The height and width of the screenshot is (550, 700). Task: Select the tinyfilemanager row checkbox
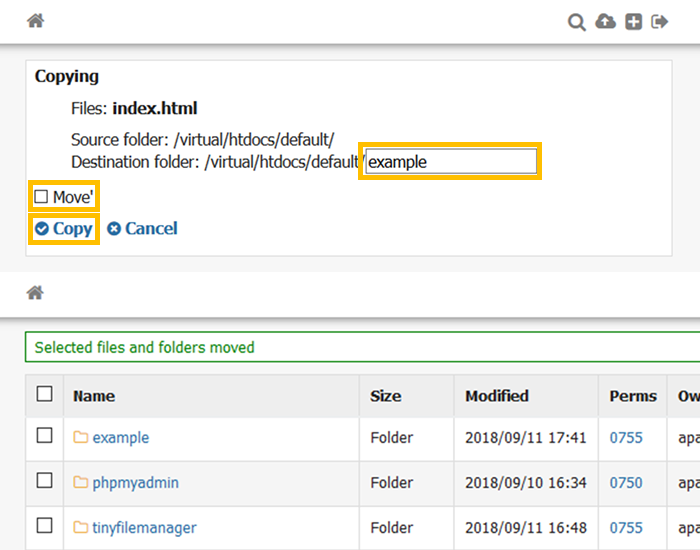tap(44, 526)
